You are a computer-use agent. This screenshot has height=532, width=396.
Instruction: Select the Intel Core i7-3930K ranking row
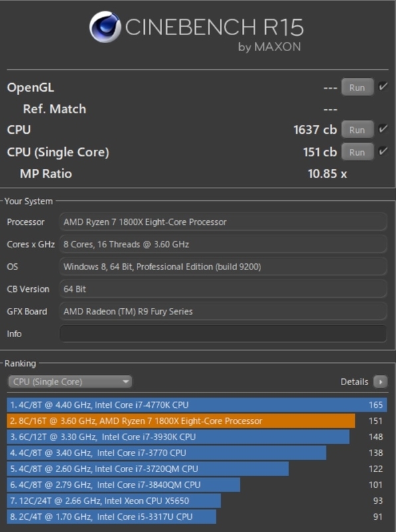197,437
